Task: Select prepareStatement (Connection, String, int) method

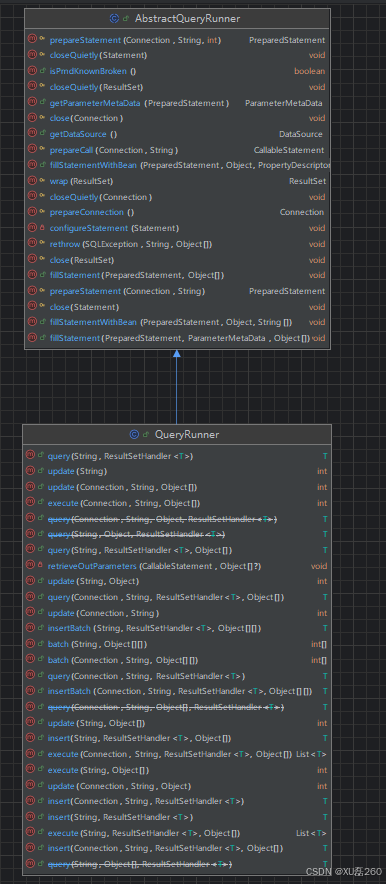Action: click(x=135, y=40)
